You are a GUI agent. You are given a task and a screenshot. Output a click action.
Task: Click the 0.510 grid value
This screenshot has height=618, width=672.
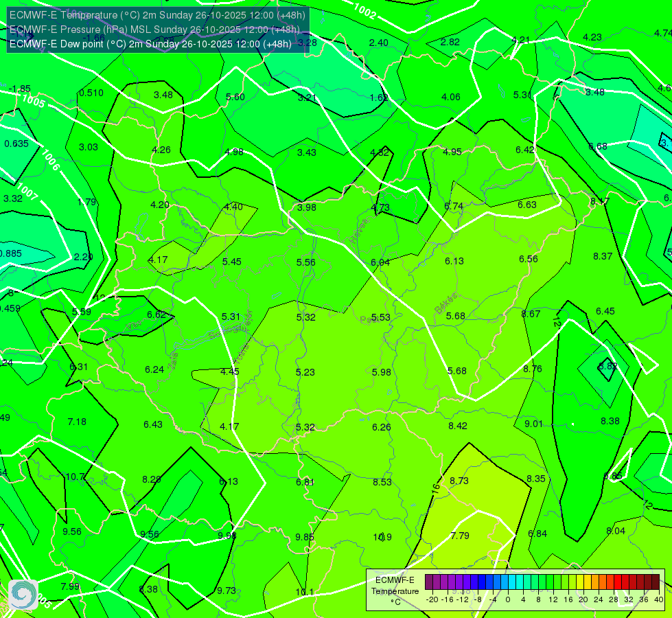tap(91, 93)
